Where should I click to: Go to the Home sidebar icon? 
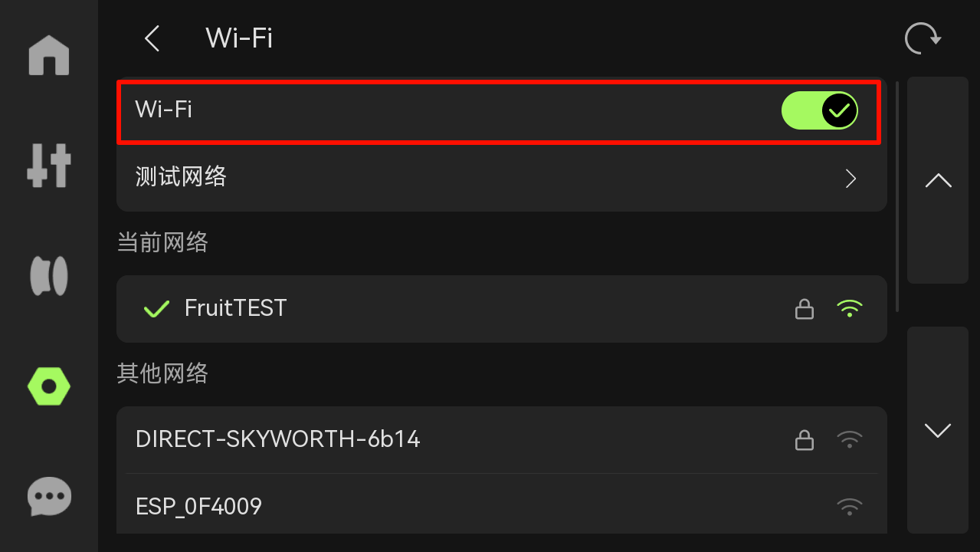pos(49,55)
